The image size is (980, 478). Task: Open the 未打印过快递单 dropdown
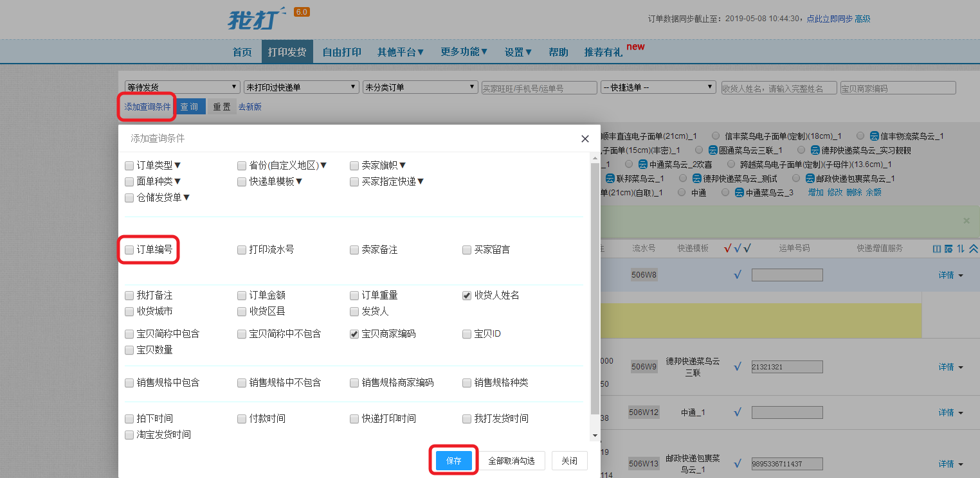coord(302,87)
